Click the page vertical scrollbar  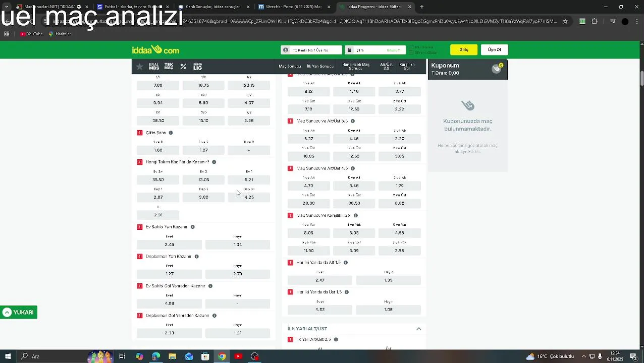click(641, 78)
